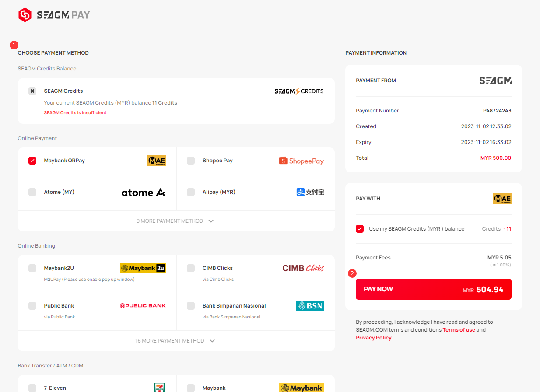Select the 7-Eleven checkbox
540x392 pixels.
click(32, 388)
